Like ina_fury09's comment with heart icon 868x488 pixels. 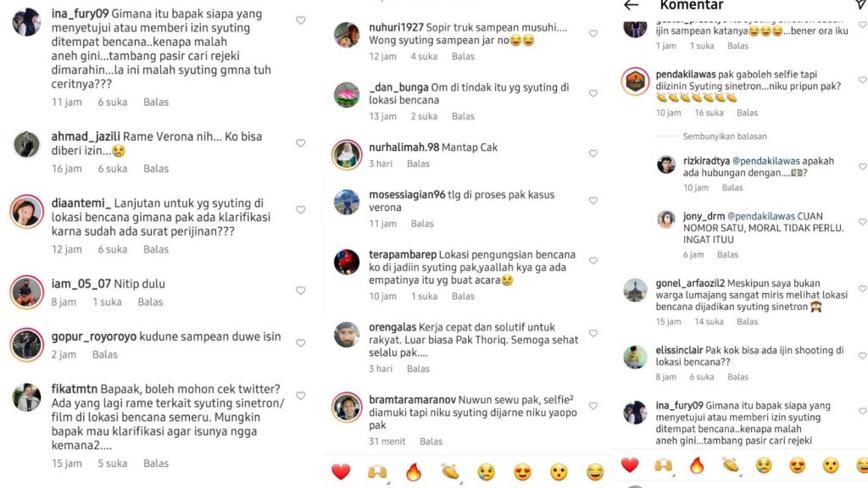coord(301,20)
